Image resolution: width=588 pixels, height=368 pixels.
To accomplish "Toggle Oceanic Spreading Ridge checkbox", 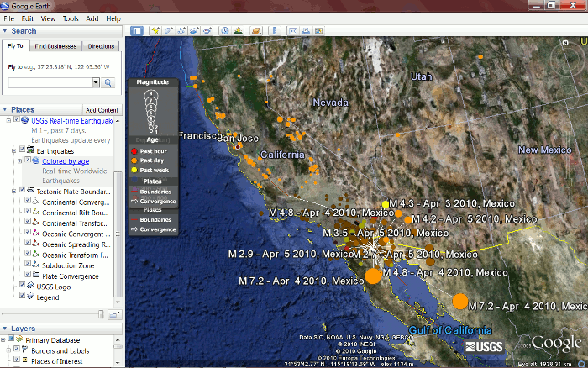I will (28, 243).
